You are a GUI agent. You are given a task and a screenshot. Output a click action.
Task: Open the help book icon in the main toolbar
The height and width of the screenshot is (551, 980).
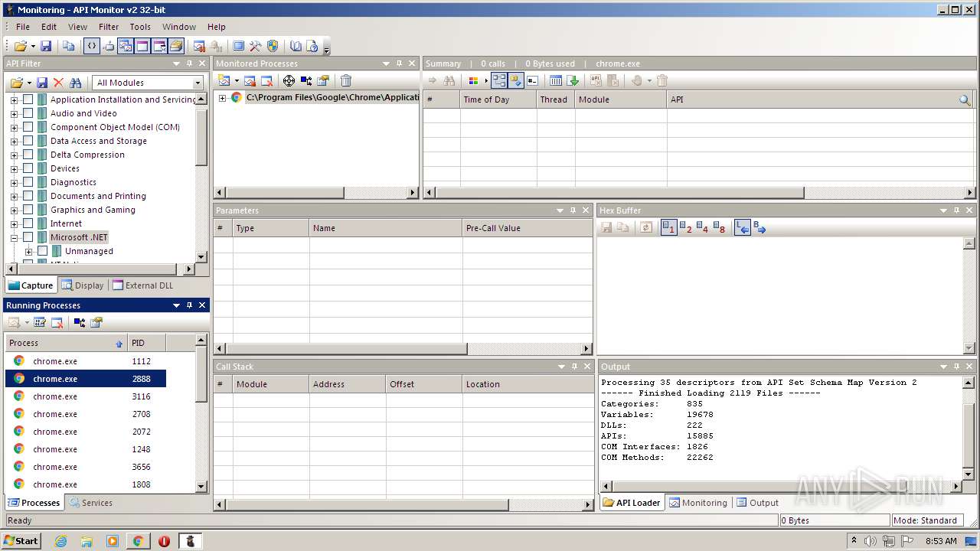(x=296, y=46)
